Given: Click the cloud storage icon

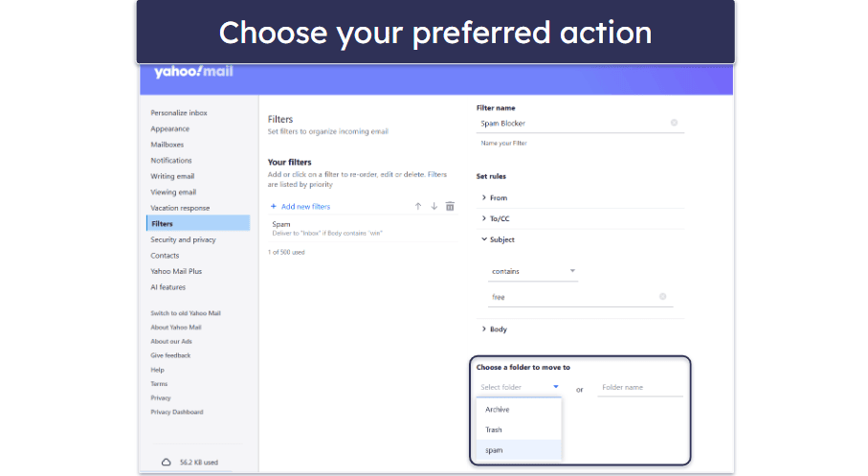Looking at the screenshot, I should point(167,463).
